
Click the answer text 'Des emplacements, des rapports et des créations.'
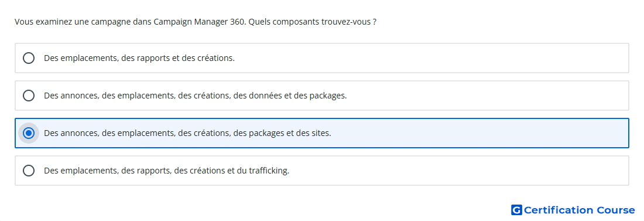click(x=139, y=58)
